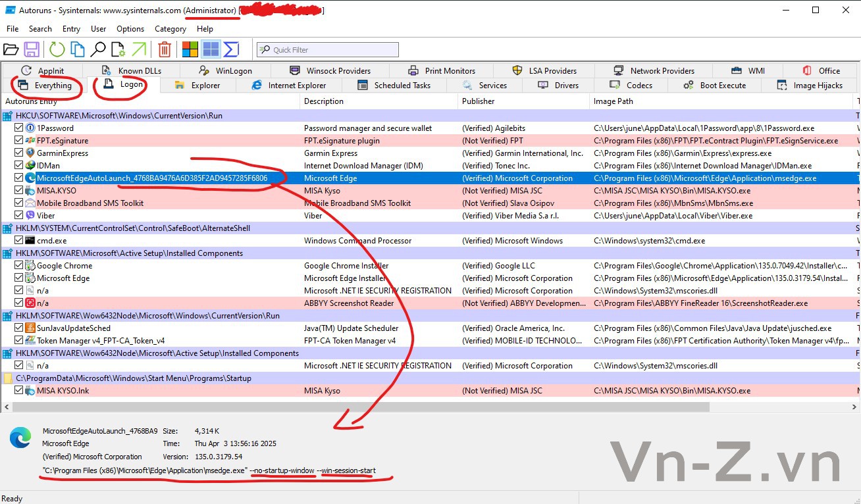
Task: Switch to the Everything tab
Action: [45, 86]
